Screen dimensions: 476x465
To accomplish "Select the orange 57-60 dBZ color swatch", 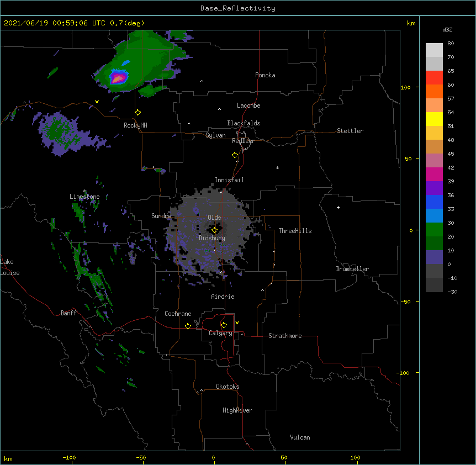I will tap(434, 92).
